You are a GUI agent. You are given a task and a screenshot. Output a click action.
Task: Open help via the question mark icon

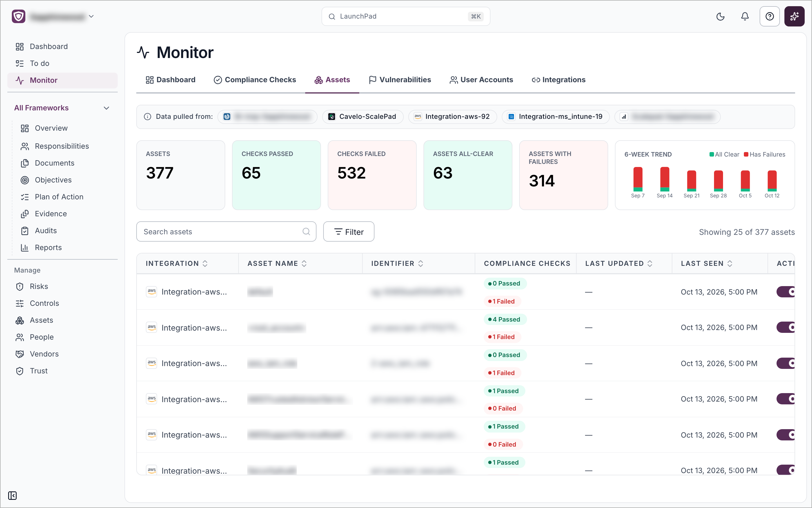click(x=769, y=16)
